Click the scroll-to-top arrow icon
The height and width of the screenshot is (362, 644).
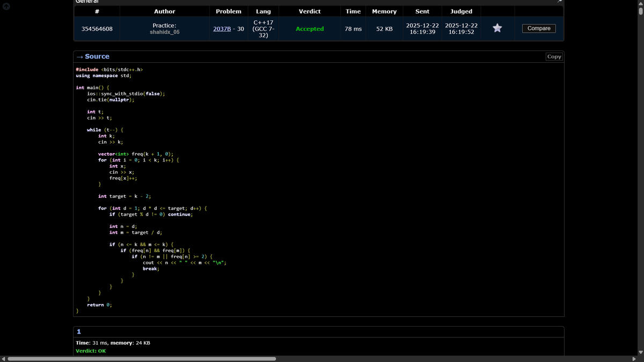(5, 6)
